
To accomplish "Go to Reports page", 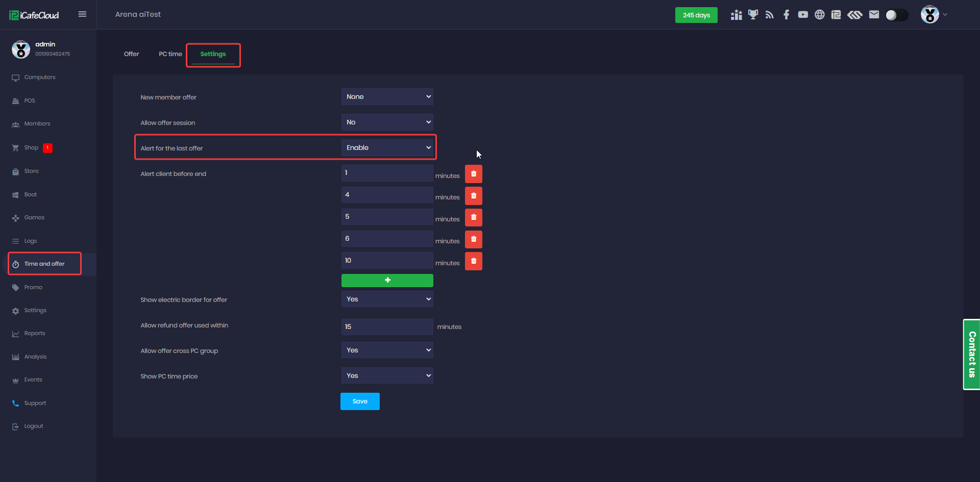I will (x=34, y=334).
